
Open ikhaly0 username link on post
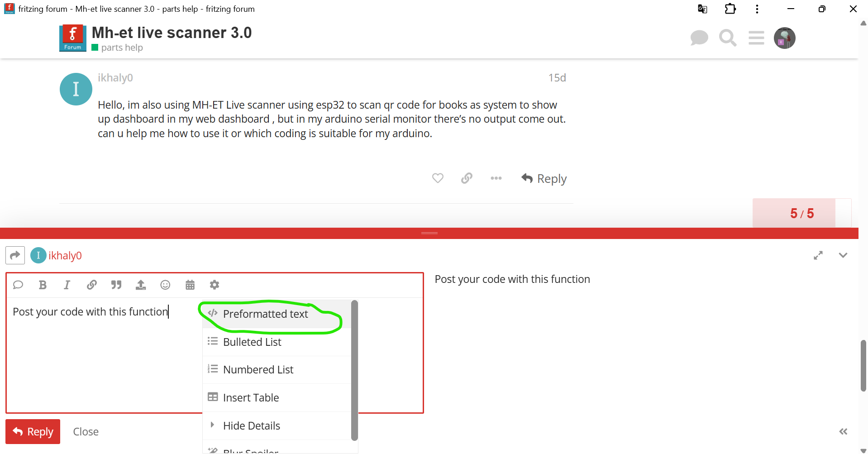115,78
